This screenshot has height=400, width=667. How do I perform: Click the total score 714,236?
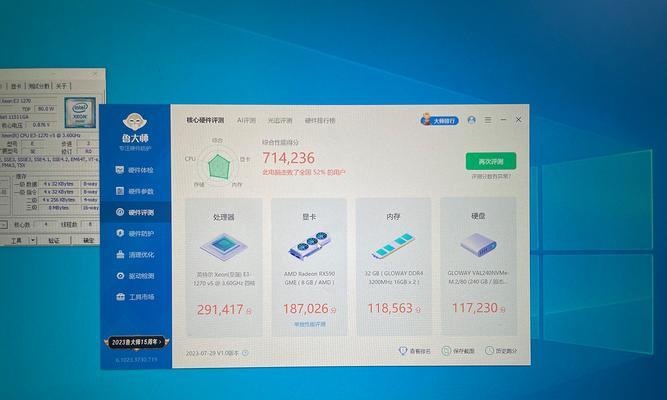(288, 158)
